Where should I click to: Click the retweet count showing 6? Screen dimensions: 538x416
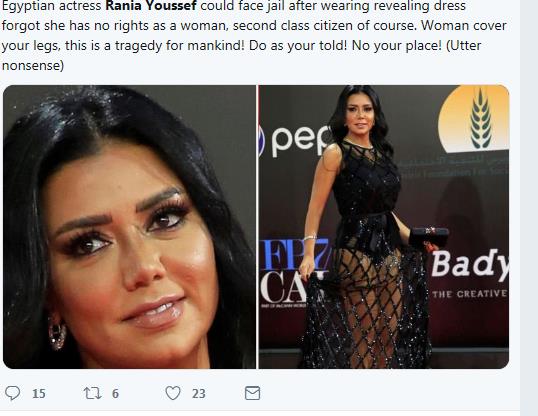coord(116,393)
